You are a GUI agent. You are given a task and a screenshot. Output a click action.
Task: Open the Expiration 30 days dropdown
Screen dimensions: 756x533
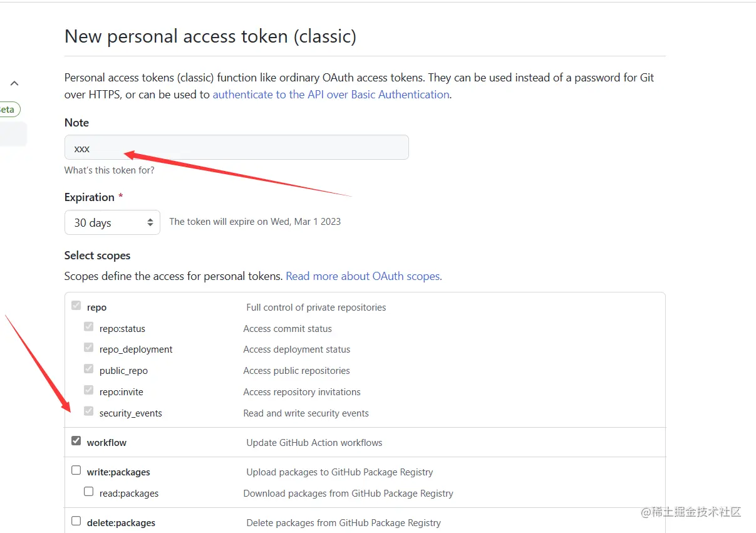[x=112, y=222]
